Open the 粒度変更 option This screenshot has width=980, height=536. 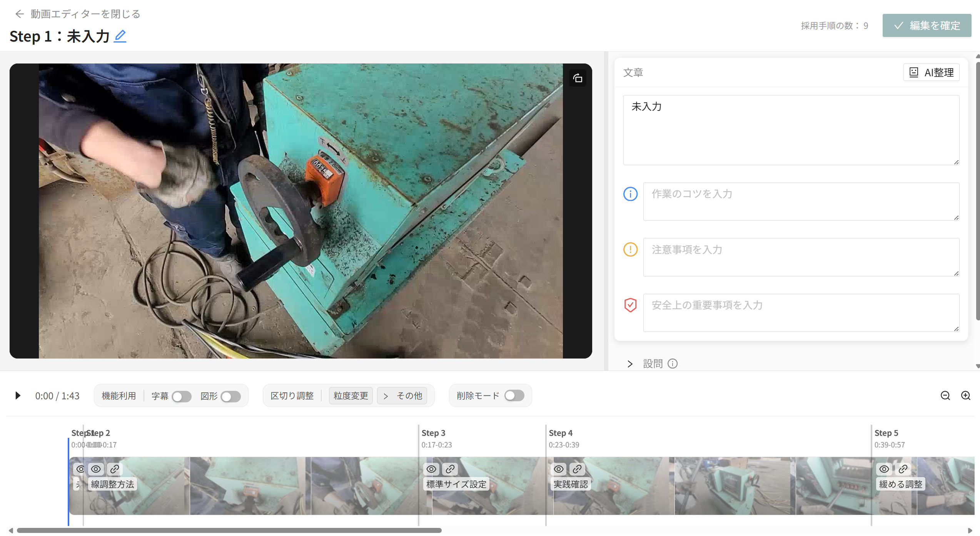click(350, 396)
